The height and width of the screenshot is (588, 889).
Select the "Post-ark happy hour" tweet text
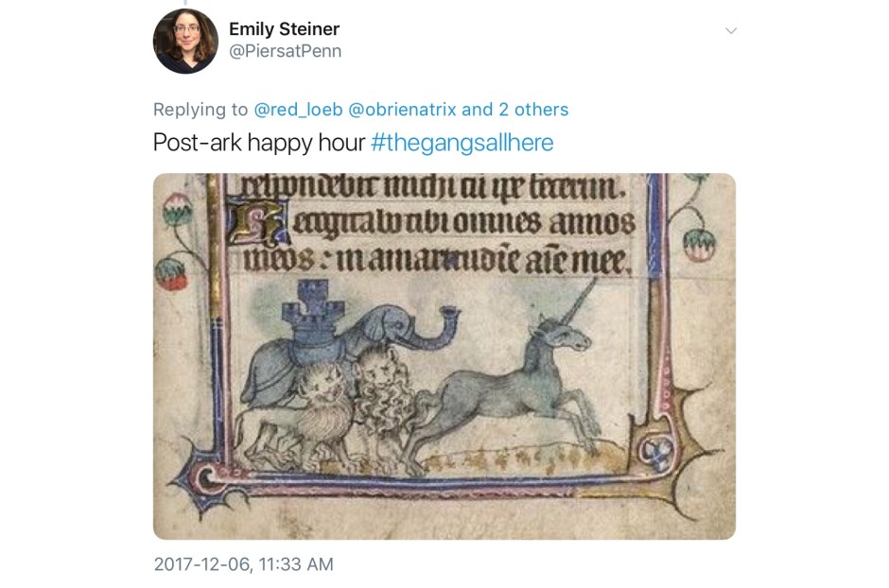259,142
